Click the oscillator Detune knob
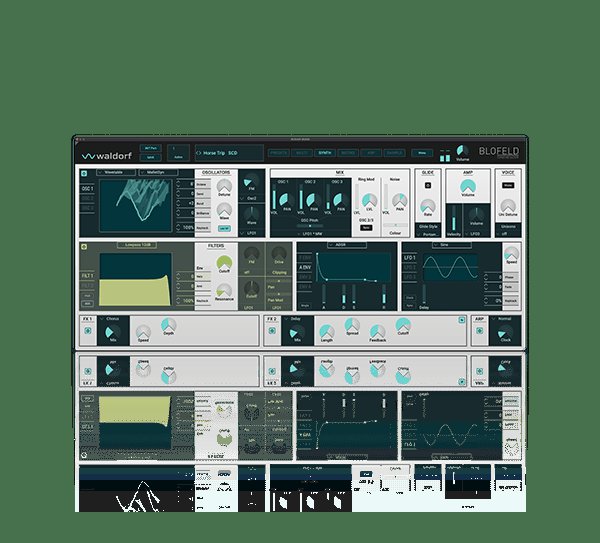This screenshot has width=600, height=543. point(222,184)
